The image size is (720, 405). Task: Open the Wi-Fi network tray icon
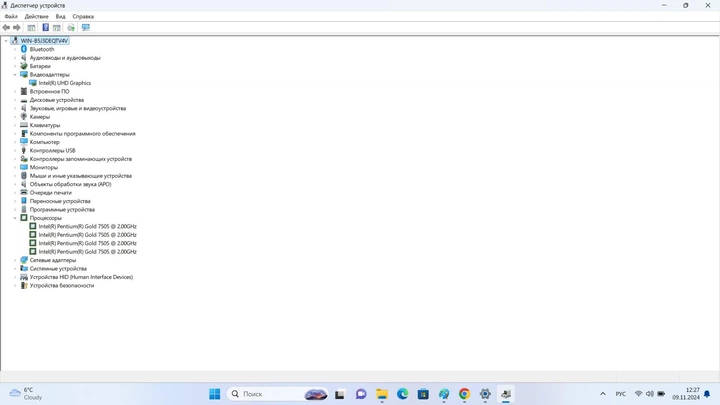pos(638,394)
